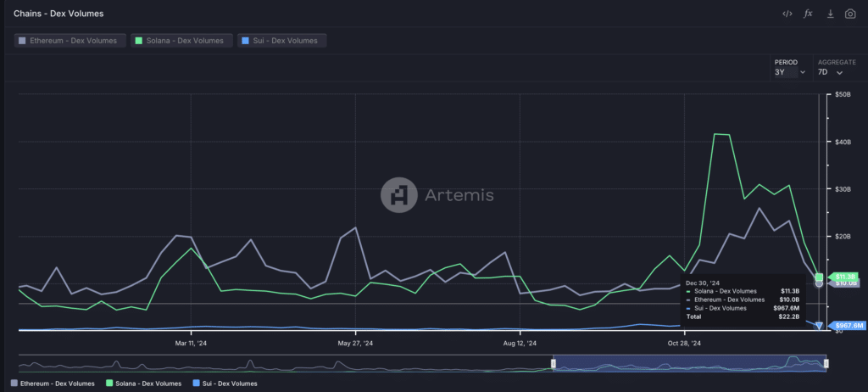Download the chart data
Image resolution: width=868 pixels, height=392 pixels.
pyautogui.click(x=831, y=14)
